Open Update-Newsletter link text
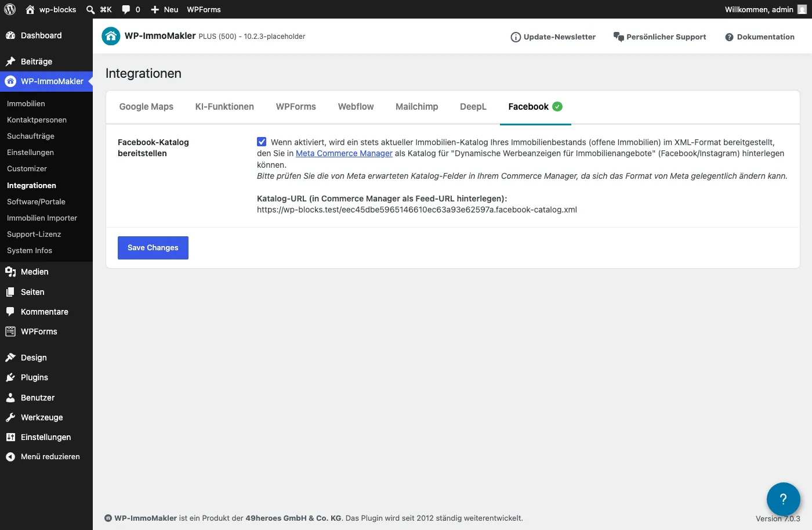 pos(560,37)
